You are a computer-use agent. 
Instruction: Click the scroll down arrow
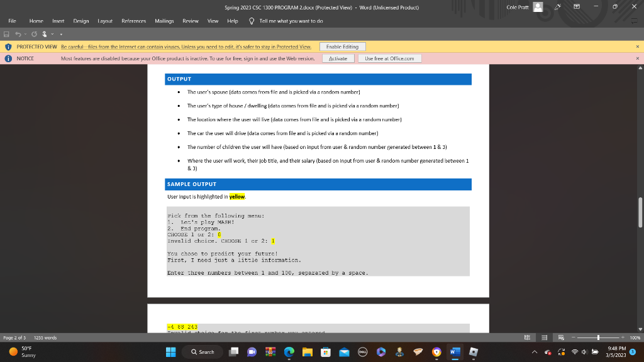(x=640, y=329)
